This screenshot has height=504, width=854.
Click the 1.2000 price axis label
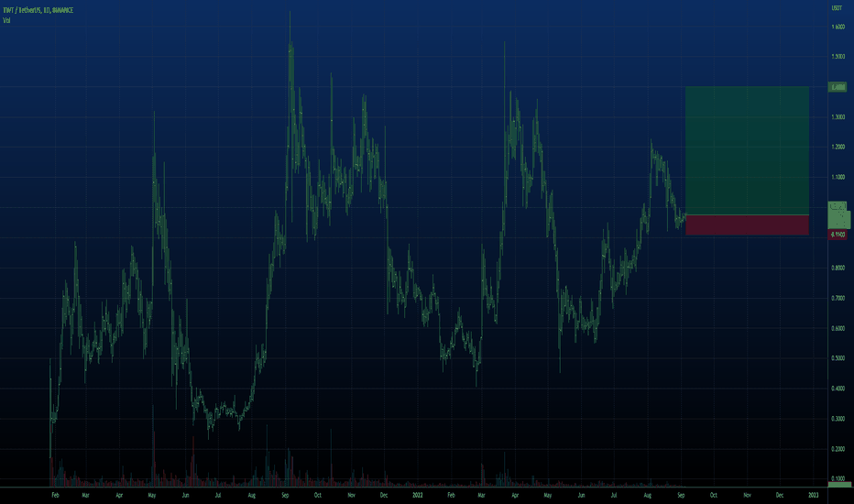[838, 148]
